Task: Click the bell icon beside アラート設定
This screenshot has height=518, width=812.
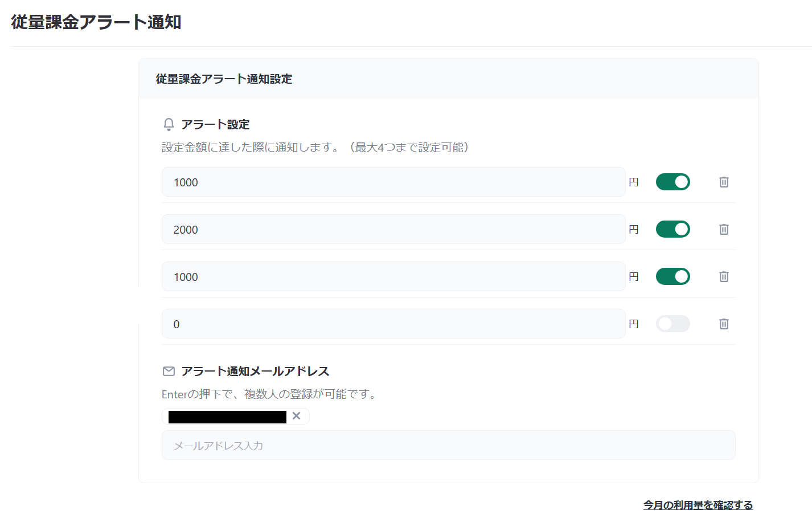Action: coord(169,124)
